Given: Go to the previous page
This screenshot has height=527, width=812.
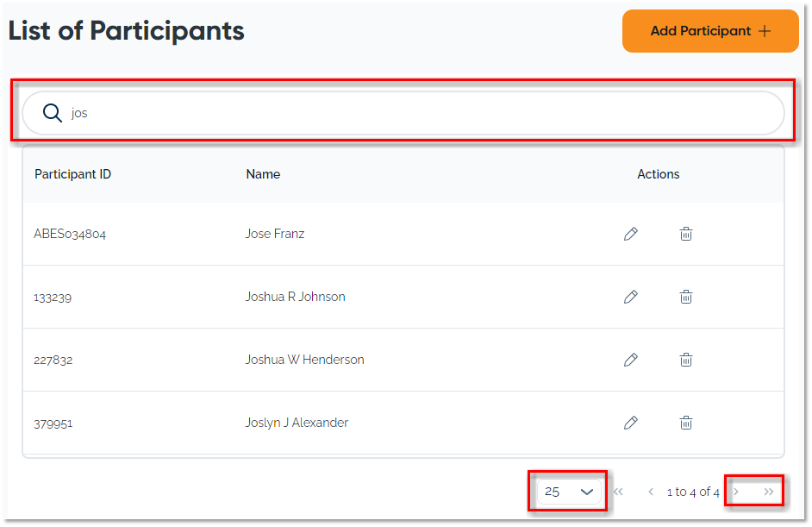Looking at the screenshot, I should pyautogui.click(x=651, y=492).
